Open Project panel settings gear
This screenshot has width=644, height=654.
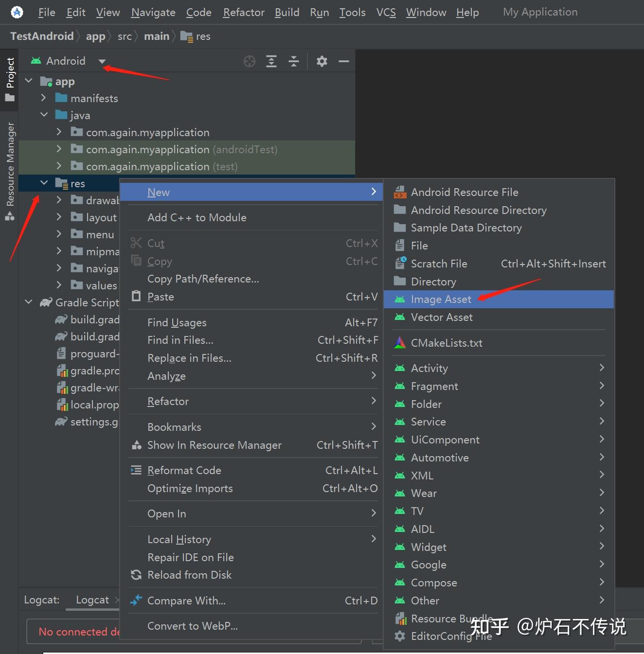point(322,61)
